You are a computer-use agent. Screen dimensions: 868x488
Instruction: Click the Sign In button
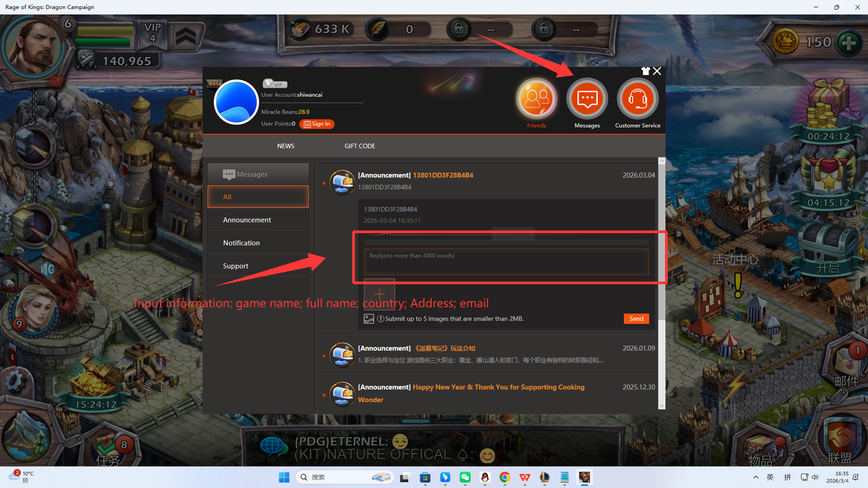coord(317,124)
